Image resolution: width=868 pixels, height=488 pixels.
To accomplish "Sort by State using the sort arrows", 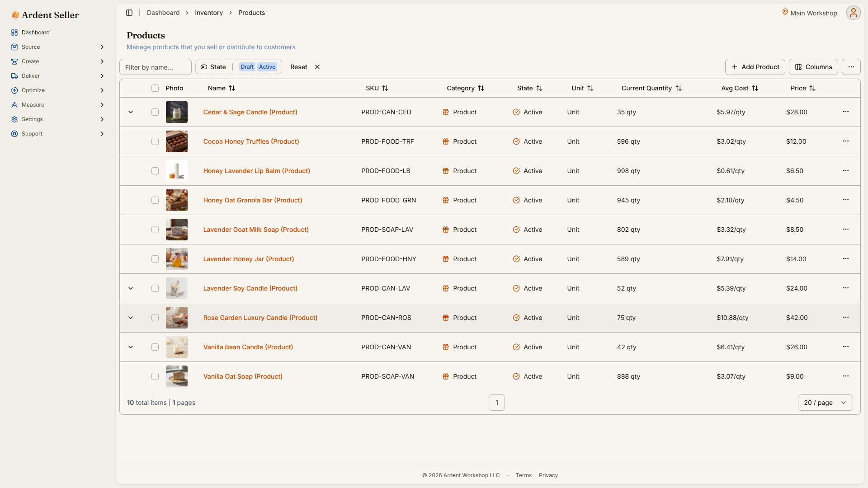I will point(539,88).
